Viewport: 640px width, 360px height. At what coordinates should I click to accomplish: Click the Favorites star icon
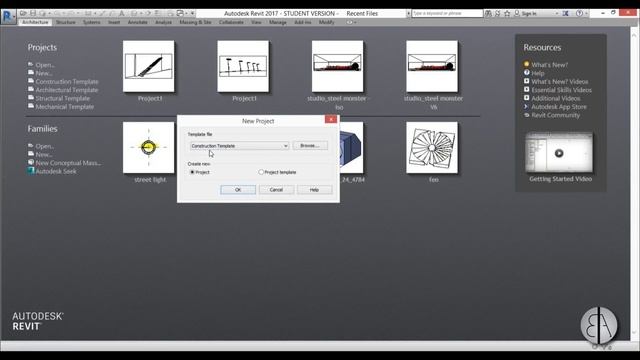(507, 13)
